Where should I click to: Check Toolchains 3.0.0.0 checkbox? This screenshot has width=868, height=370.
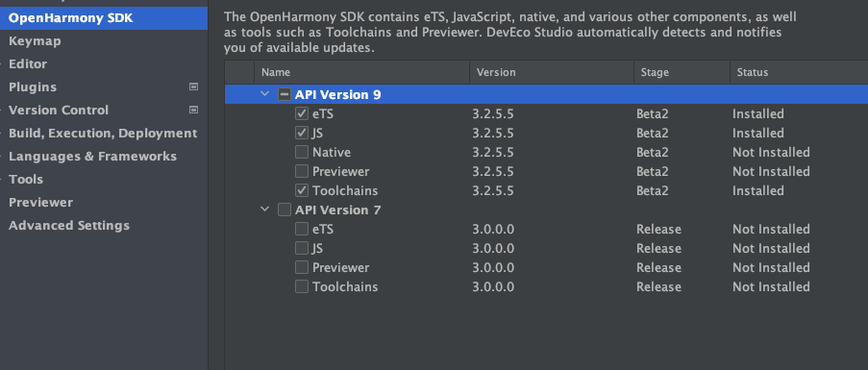click(x=302, y=287)
